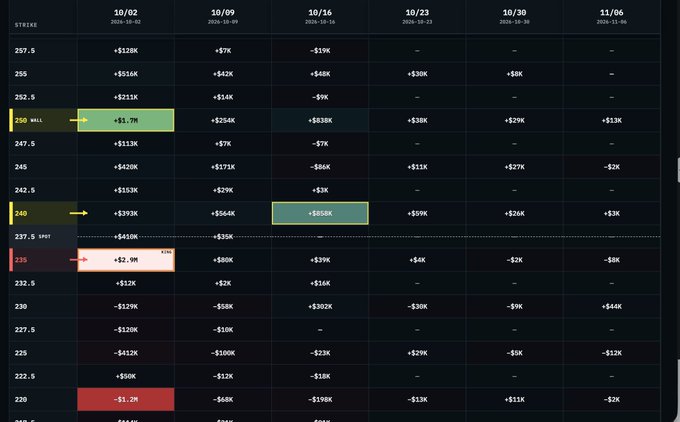Click the highlighted +$858K cell at strike 240
Screen dimensions: 680x422
pos(320,213)
